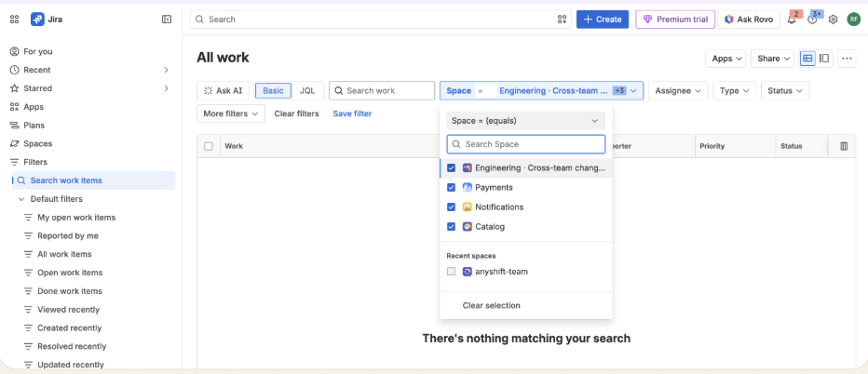Focus the top Jira Search bar
The width and height of the screenshot is (868, 374).
(x=381, y=20)
